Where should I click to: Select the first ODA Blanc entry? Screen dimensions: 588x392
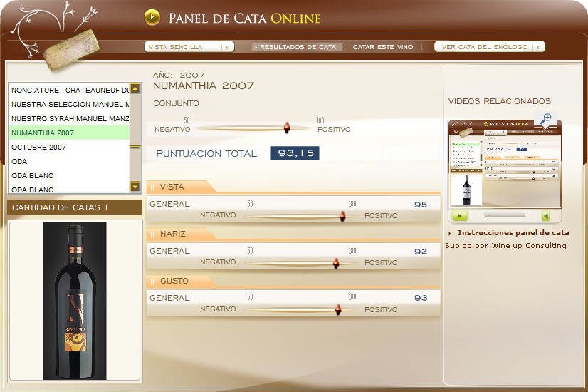(69, 176)
